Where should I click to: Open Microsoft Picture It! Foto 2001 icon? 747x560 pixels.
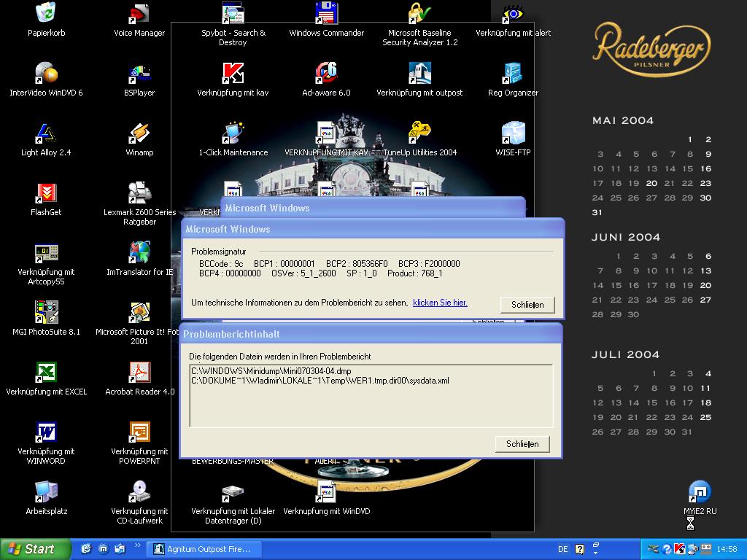click(137, 323)
